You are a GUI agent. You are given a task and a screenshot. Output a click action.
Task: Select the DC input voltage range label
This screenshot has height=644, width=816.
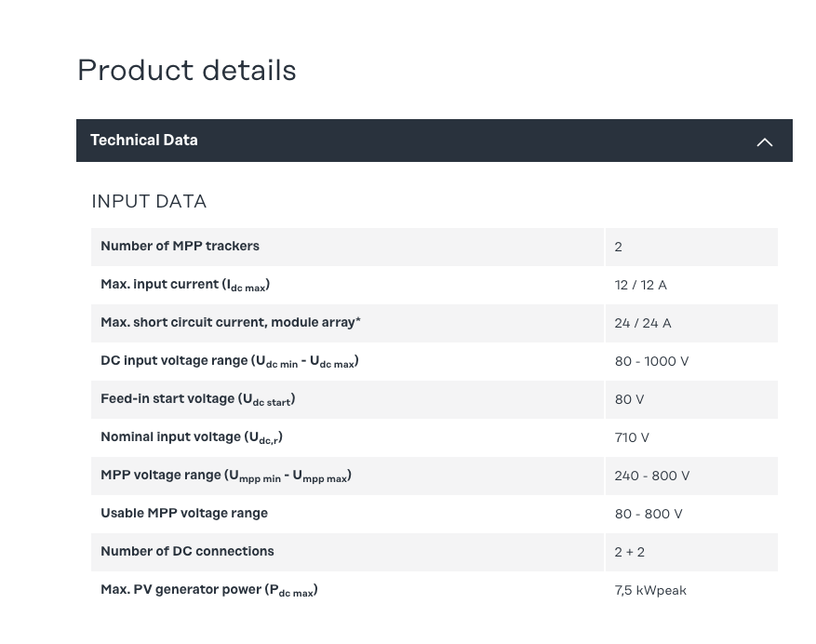click(229, 361)
